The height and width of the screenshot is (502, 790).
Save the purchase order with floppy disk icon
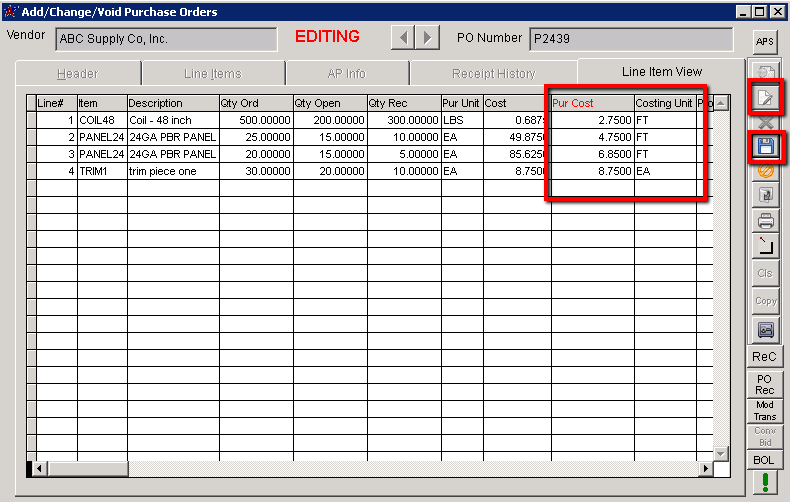pos(765,146)
